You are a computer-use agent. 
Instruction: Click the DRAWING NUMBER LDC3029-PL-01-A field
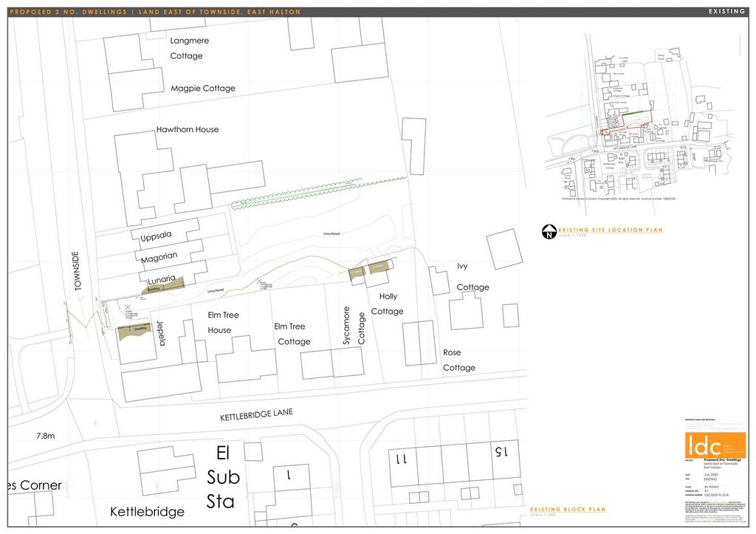716,495
